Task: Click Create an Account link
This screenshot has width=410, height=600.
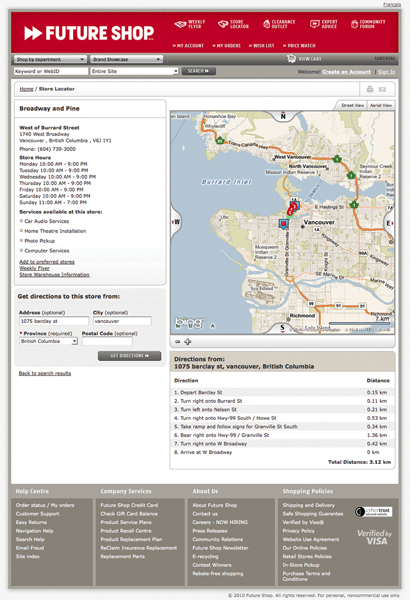Action: tap(346, 72)
